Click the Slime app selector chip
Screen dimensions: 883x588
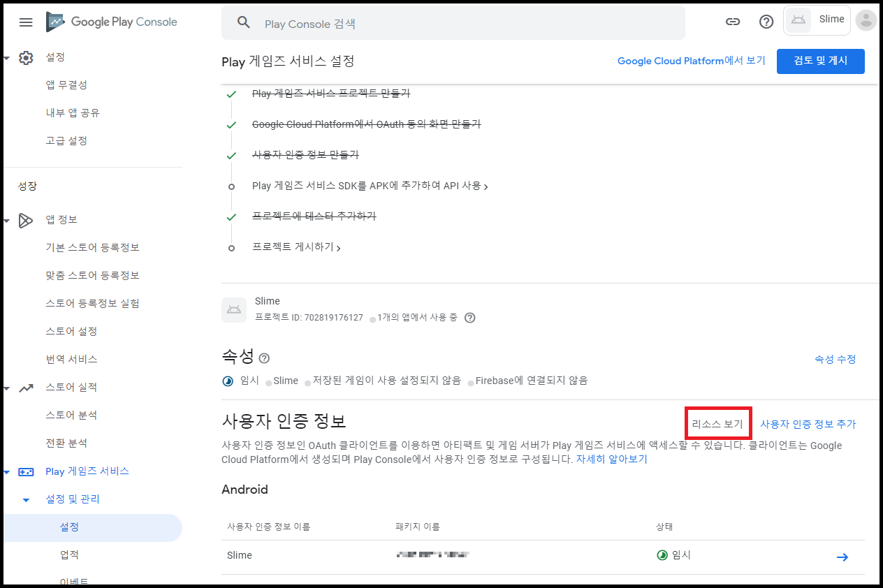[x=817, y=20]
